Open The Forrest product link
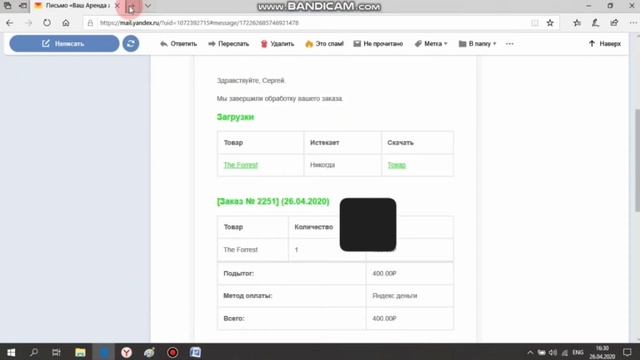The image size is (640, 360). [241, 165]
